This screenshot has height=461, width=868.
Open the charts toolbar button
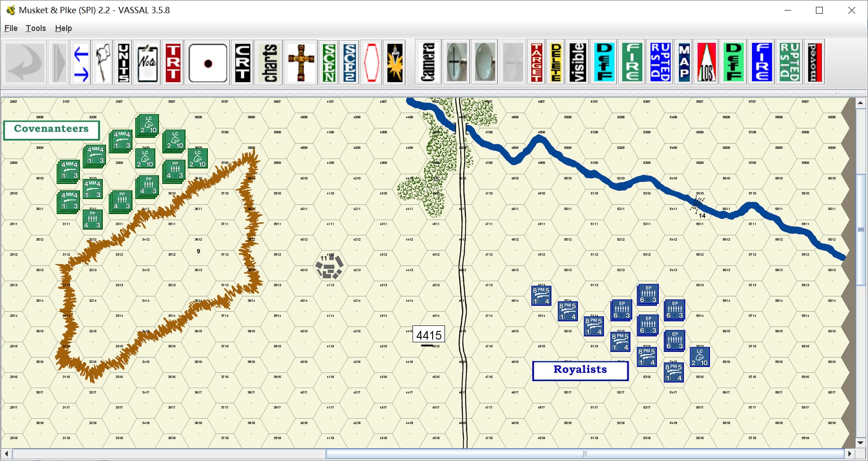(269, 63)
